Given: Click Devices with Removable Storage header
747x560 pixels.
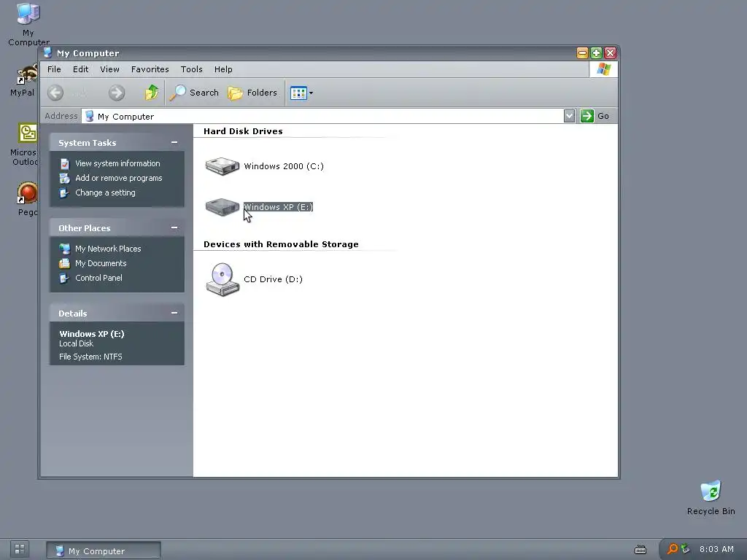Looking at the screenshot, I should pyautogui.click(x=281, y=244).
